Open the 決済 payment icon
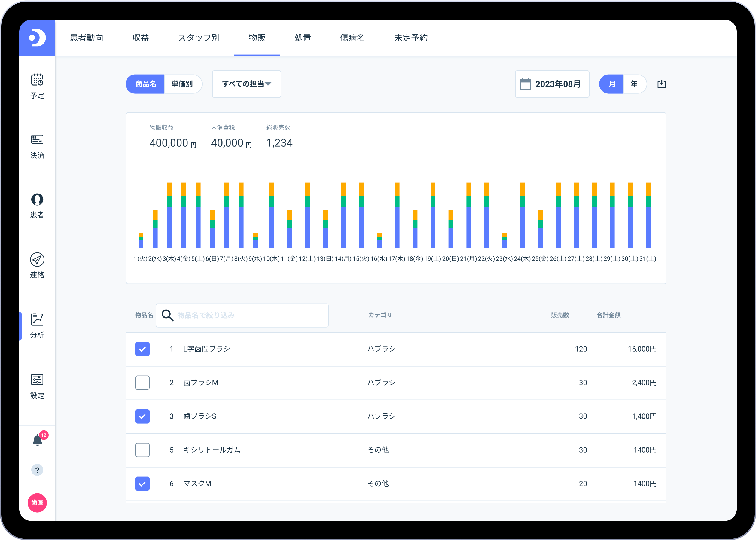756x540 pixels. tap(37, 140)
